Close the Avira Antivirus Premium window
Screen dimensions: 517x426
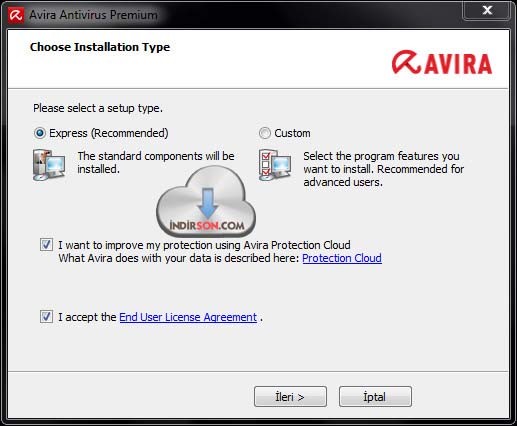[x=487, y=10]
